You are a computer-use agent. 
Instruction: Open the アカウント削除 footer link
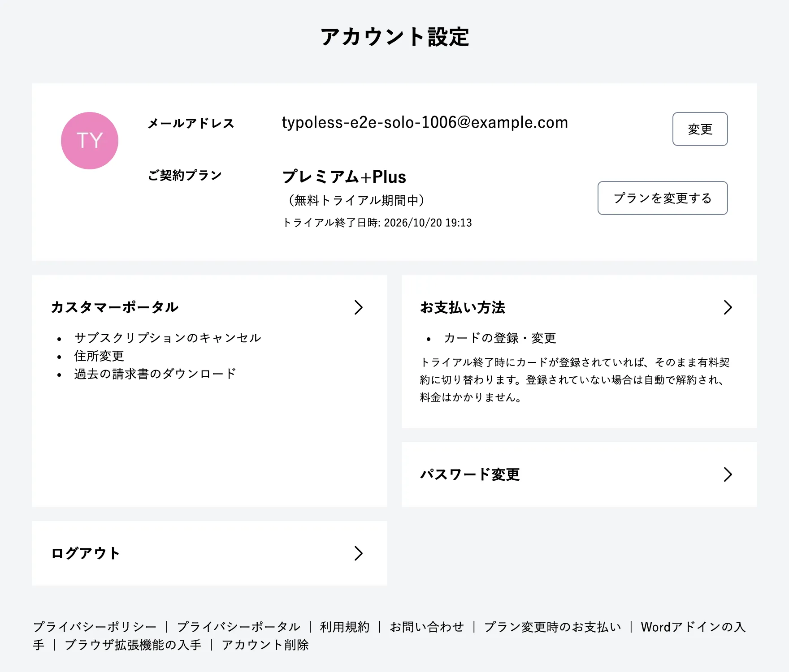pos(265,645)
